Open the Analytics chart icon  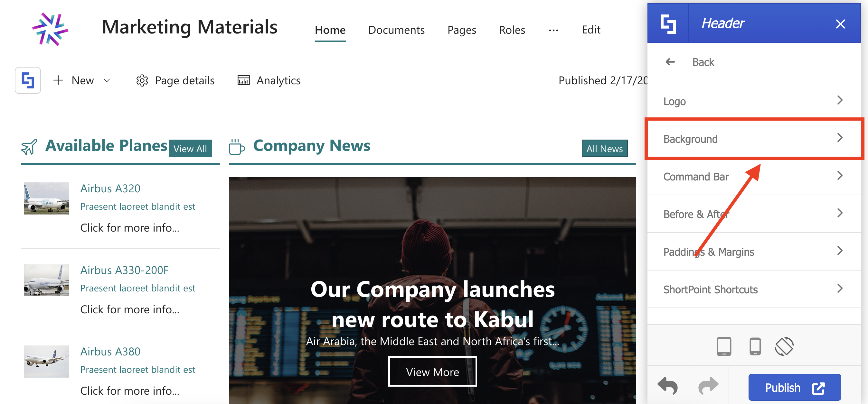pos(244,80)
